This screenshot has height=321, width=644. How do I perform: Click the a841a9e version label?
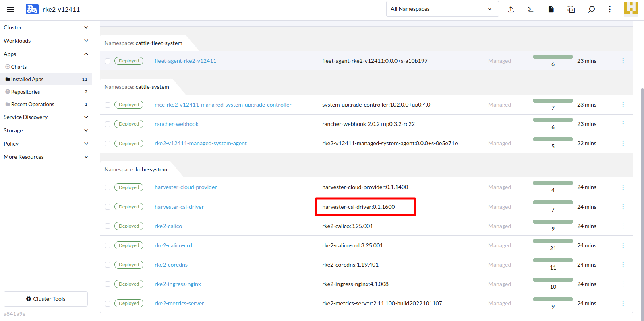[14, 314]
